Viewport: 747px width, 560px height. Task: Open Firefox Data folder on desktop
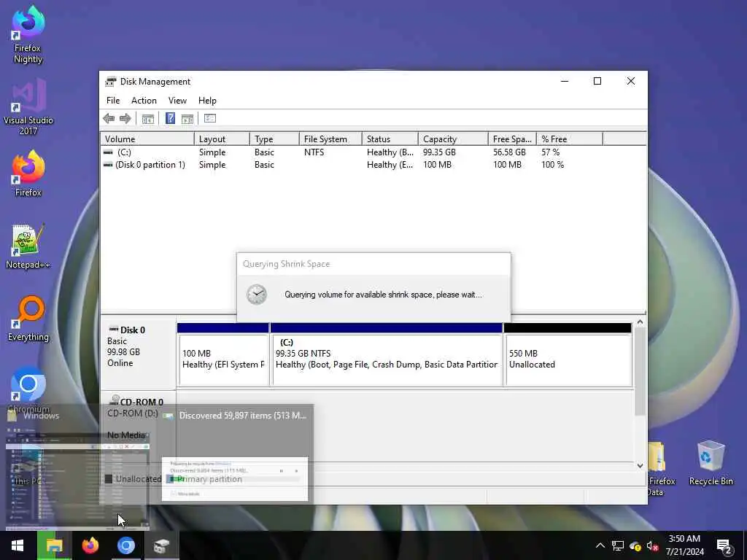click(x=661, y=469)
